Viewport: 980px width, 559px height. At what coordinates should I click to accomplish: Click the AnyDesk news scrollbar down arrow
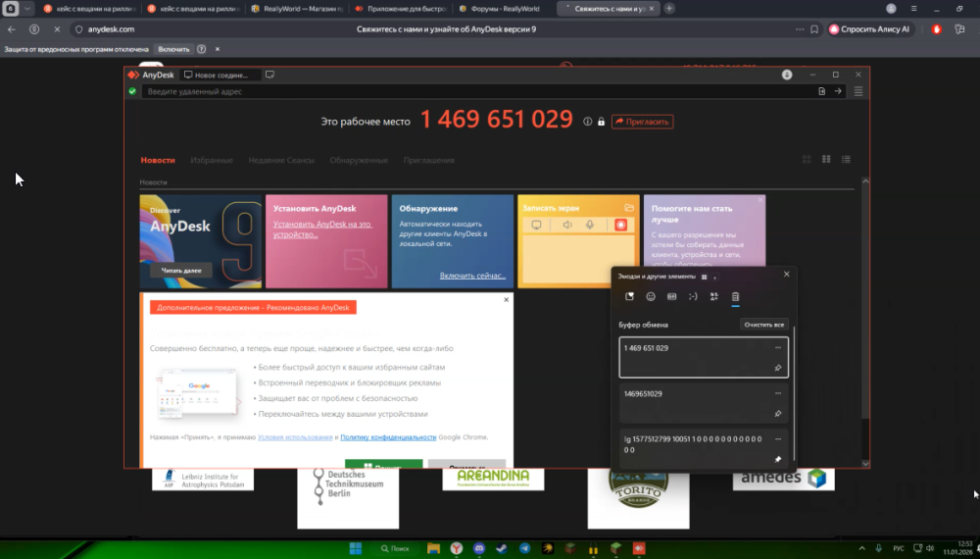(x=865, y=463)
